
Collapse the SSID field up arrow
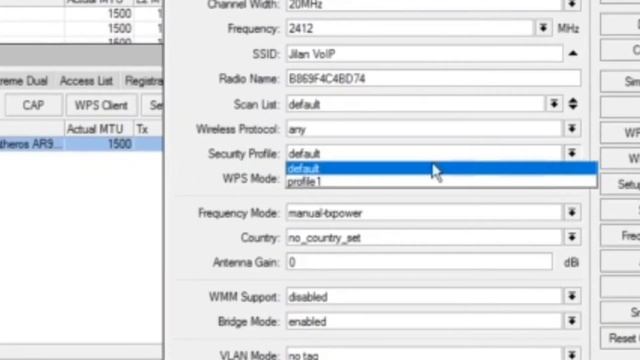573,53
